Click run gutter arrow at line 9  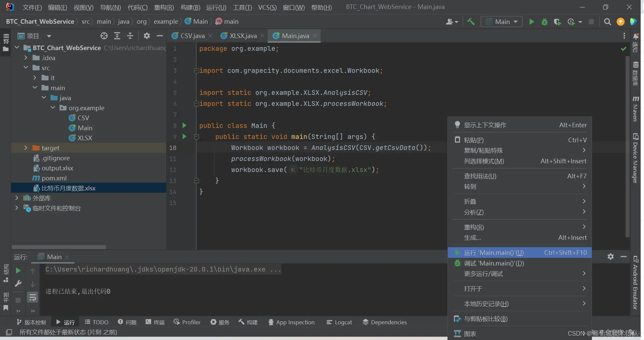click(184, 137)
